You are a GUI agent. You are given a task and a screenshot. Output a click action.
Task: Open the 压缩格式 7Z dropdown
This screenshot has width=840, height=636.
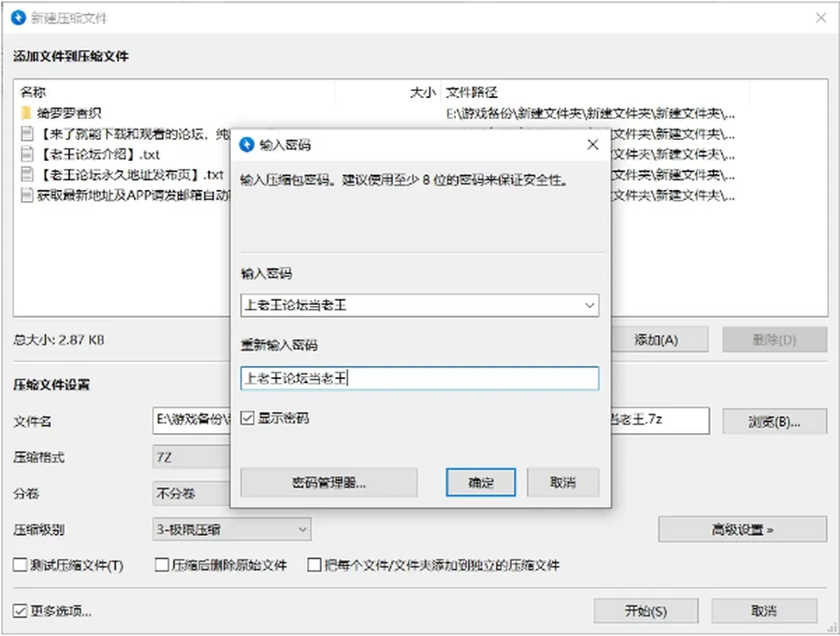[192, 457]
